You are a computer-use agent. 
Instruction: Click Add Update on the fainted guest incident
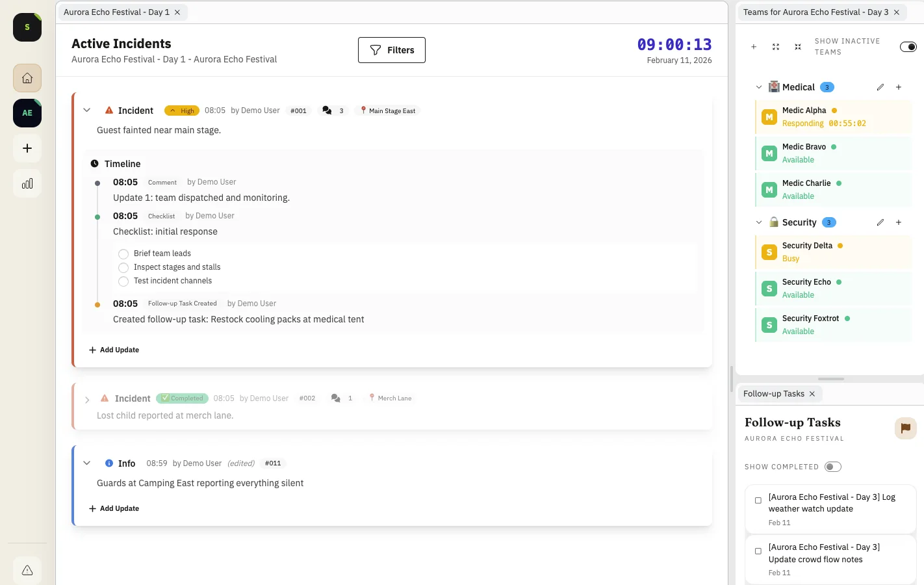click(x=114, y=350)
